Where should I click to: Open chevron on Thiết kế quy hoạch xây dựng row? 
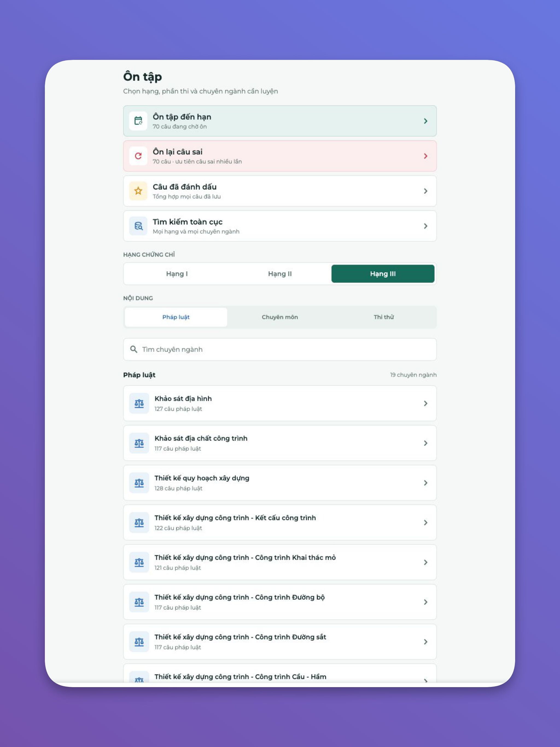[x=425, y=483]
